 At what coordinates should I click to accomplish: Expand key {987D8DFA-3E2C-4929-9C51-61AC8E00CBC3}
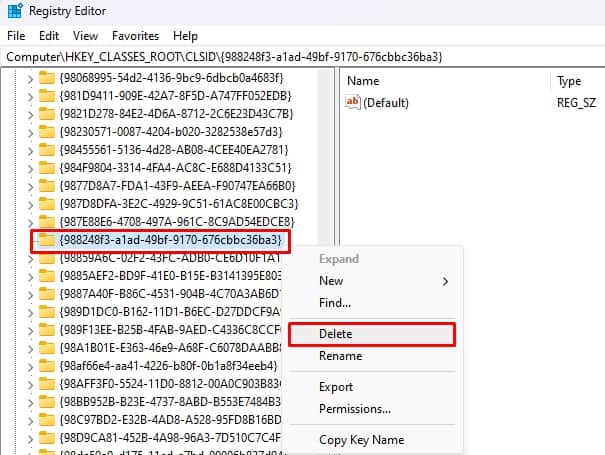click(30, 205)
